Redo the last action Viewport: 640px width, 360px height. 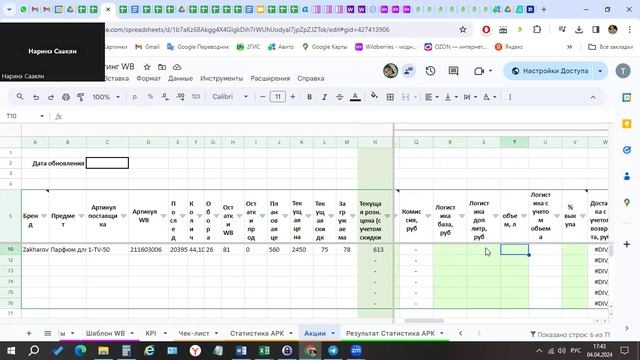click(x=51, y=97)
